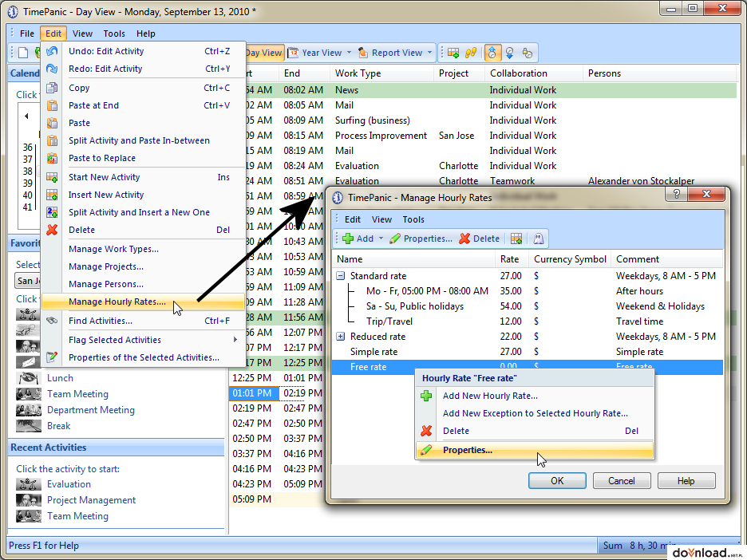
Task: Click the Lunch favorite activity thumbnail
Action: 29,378
